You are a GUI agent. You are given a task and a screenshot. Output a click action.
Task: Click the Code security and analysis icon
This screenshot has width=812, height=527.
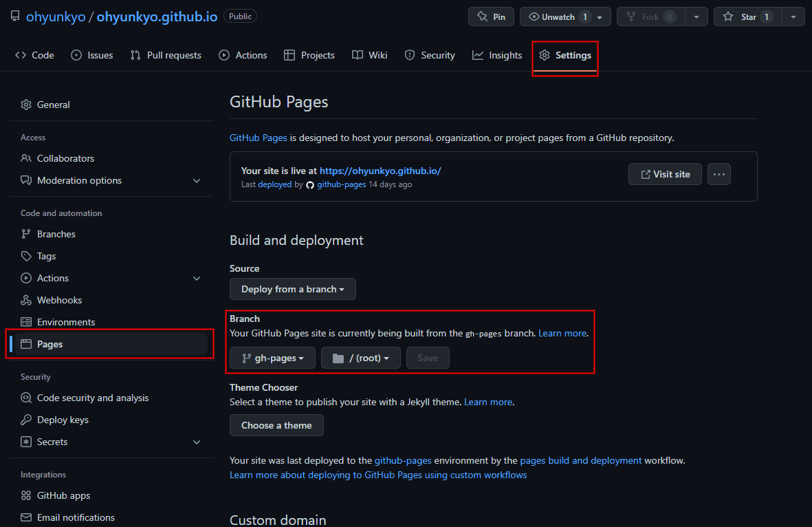(x=26, y=398)
